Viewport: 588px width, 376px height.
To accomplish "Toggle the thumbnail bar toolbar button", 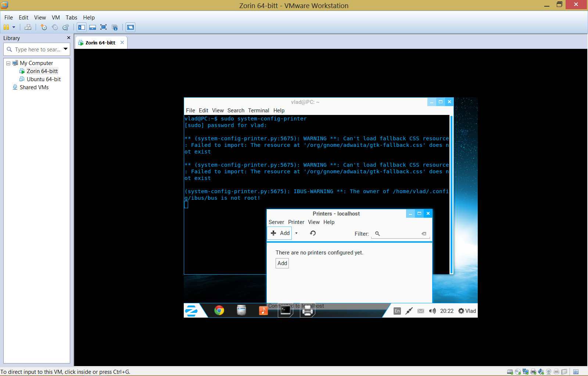I will click(x=93, y=27).
